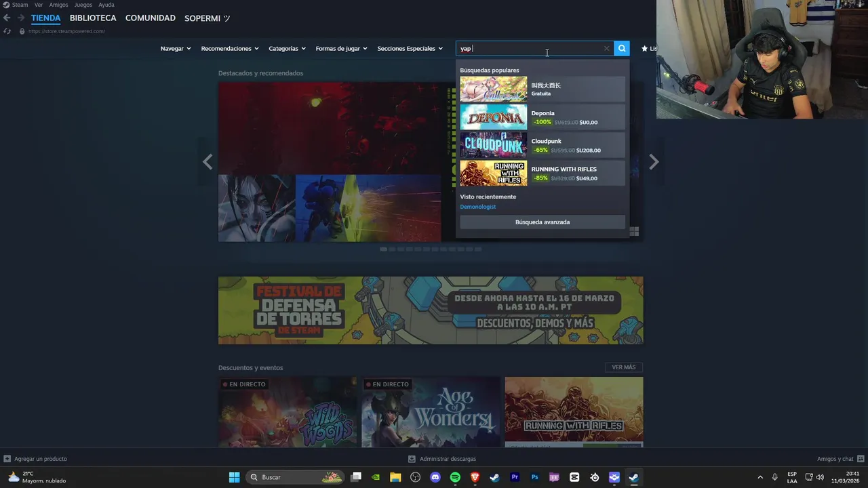Screen dimensions: 868x488
Task: Expand the Categorías dropdown
Action: (x=288, y=49)
